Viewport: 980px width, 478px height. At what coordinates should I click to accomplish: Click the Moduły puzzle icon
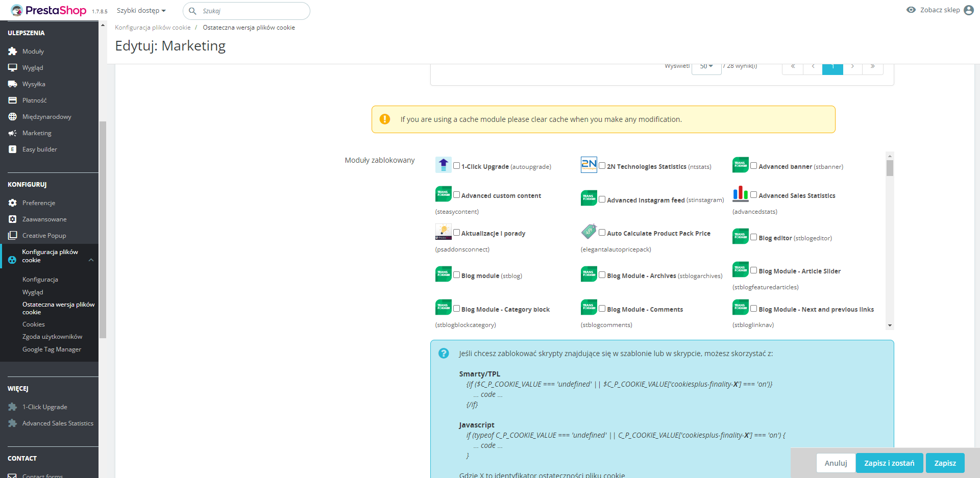(13, 52)
